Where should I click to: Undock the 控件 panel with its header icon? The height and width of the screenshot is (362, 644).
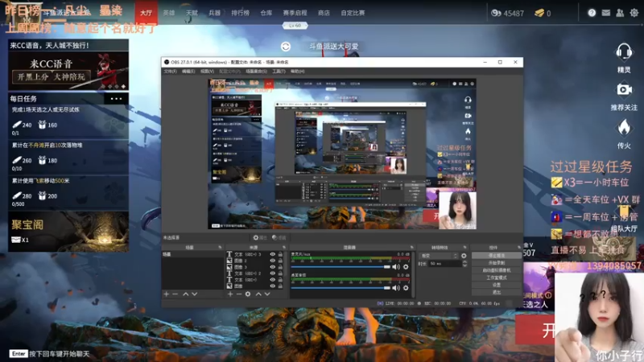click(518, 248)
